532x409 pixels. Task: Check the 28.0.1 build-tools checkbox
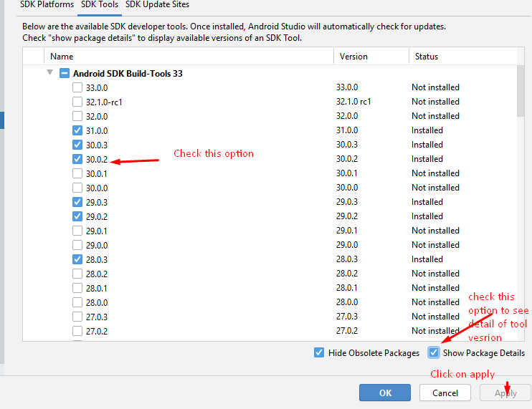(x=77, y=288)
